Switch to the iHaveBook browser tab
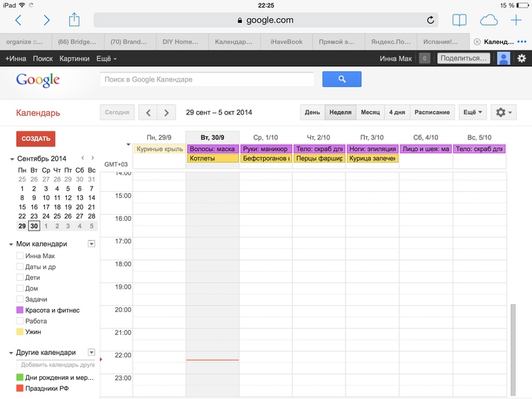Viewport: 532px width, 399px height. [285, 41]
